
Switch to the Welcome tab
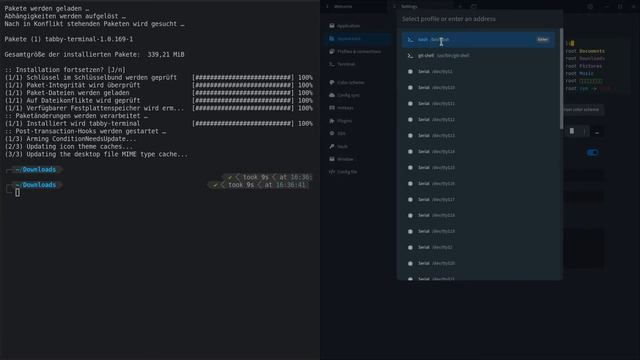343,7
